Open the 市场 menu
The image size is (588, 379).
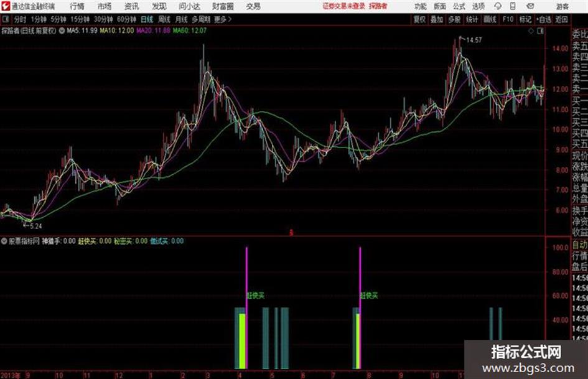click(105, 6)
